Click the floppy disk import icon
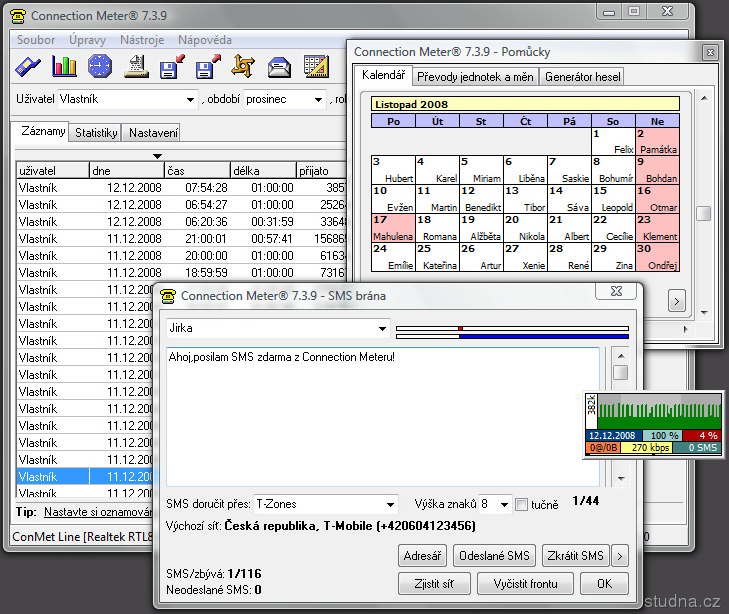729x614 pixels. 171,67
